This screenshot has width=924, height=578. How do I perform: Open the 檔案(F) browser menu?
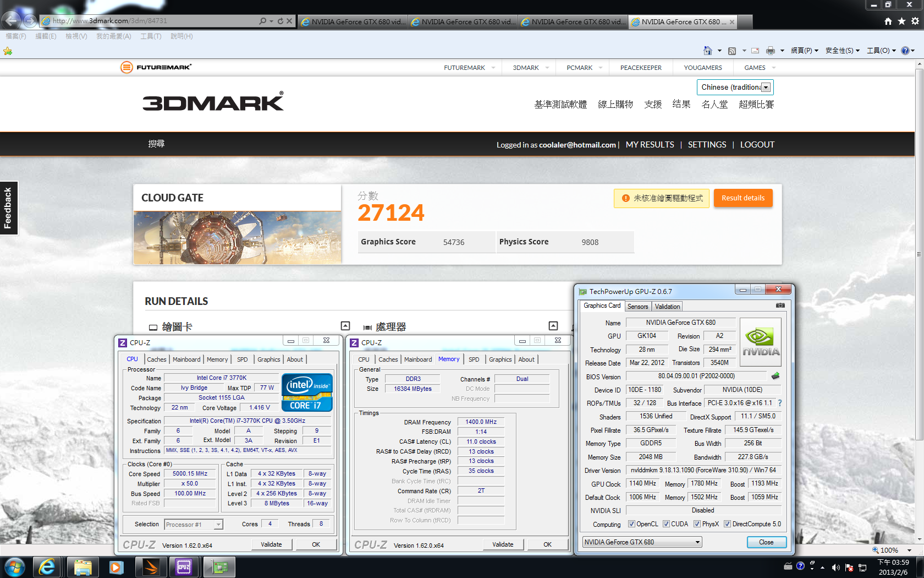15,36
